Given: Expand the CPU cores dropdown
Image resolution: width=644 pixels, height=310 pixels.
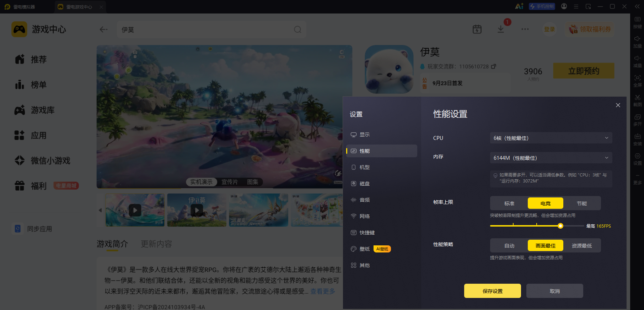Looking at the screenshot, I should (x=551, y=138).
